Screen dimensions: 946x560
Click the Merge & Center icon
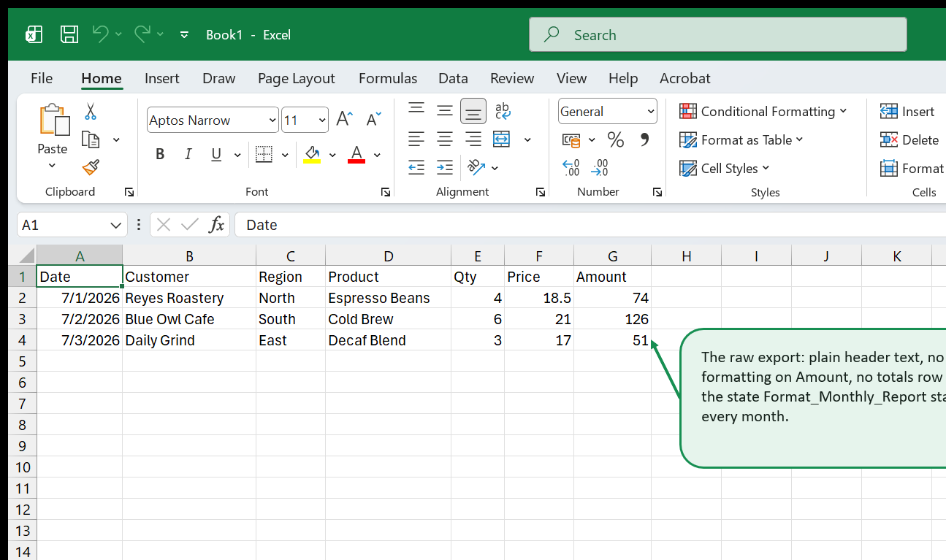coord(502,139)
